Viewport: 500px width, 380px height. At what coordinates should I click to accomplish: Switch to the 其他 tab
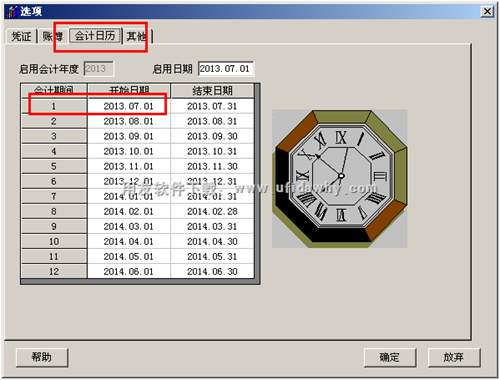coord(137,36)
